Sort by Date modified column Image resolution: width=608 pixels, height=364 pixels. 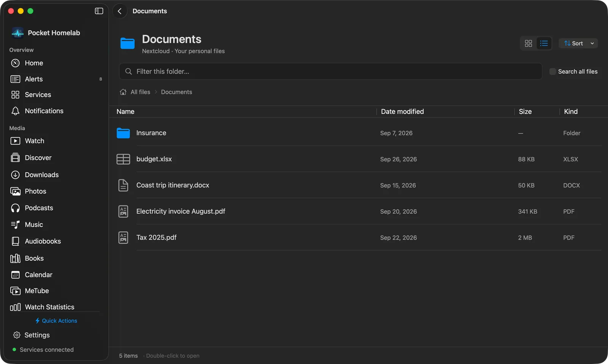(402, 112)
